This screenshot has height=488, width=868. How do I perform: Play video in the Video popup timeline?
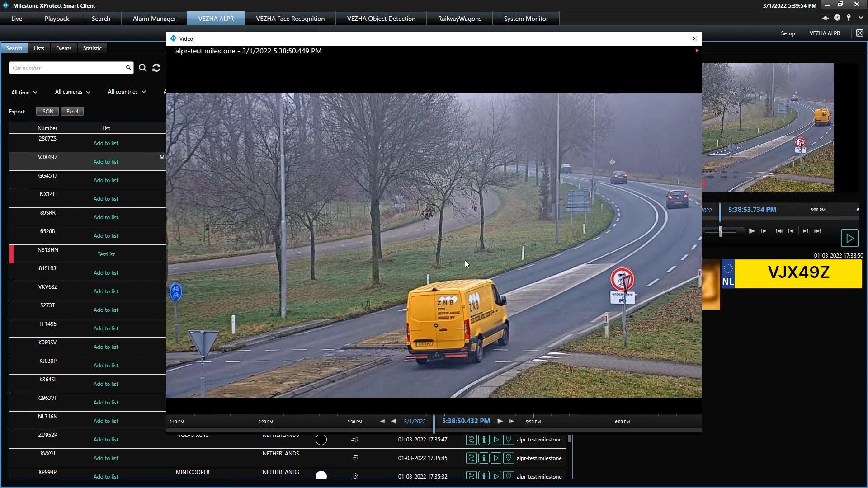point(500,421)
